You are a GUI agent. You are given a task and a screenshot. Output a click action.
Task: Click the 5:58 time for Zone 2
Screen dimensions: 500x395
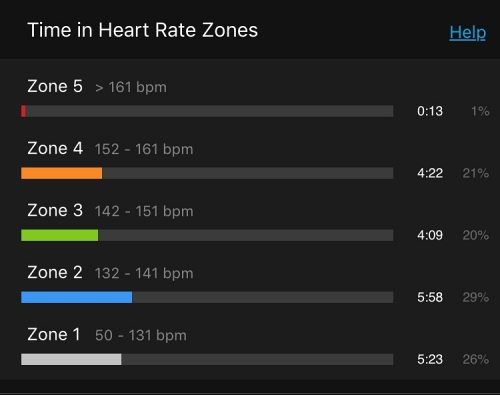pyautogui.click(x=430, y=297)
